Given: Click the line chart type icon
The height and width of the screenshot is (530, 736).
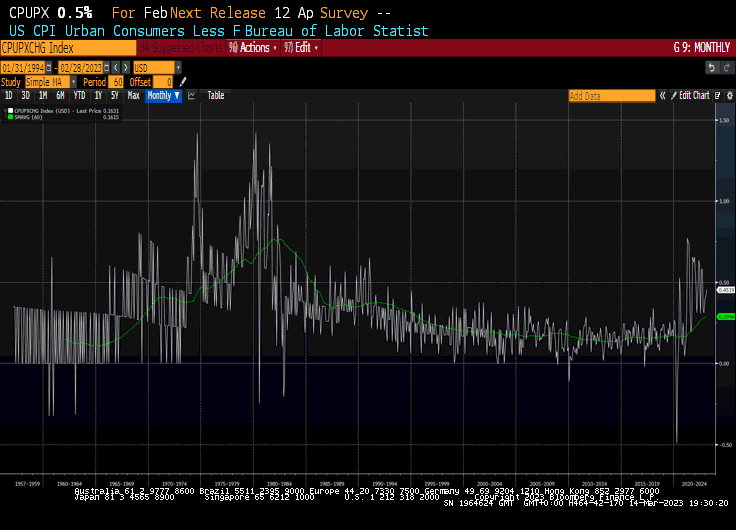Looking at the screenshot, I should pyautogui.click(x=191, y=96).
